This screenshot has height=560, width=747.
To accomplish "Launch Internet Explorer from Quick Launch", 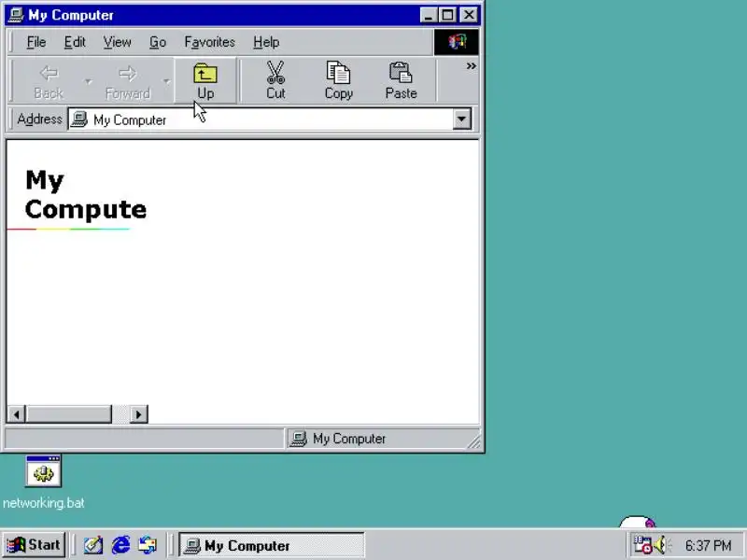I will click(120, 545).
